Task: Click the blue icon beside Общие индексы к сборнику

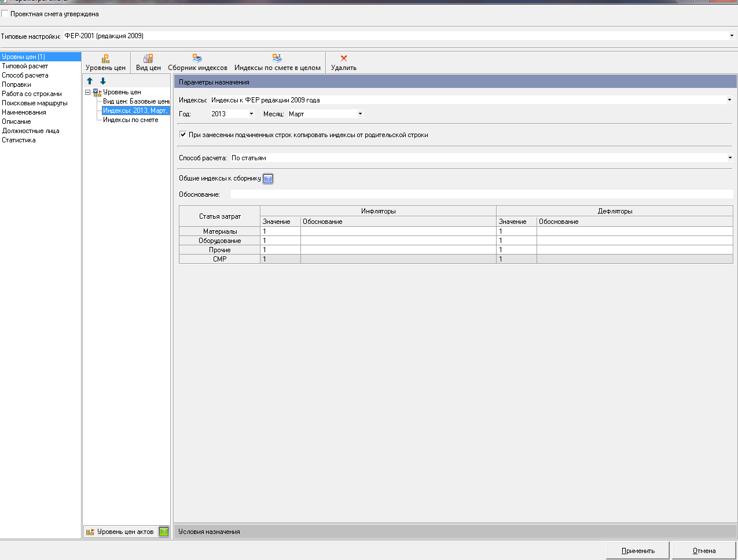Action: [x=268, y=179]
